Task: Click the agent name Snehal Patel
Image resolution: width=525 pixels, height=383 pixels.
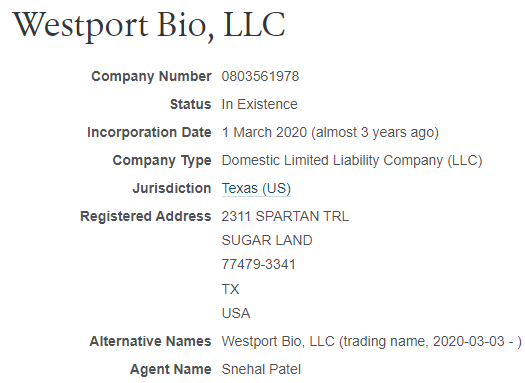Action: [261, 369]
